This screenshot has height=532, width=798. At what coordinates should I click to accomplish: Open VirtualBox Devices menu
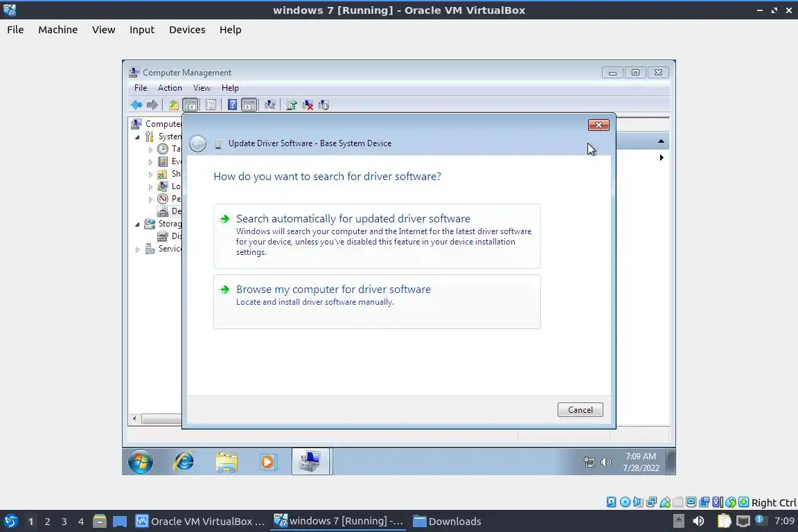187,30
